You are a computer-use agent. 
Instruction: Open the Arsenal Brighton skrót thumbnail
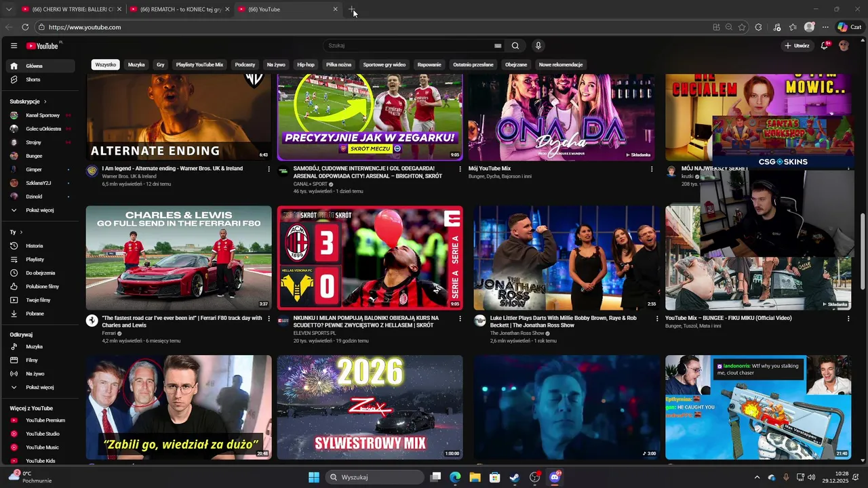pos(370,117)
